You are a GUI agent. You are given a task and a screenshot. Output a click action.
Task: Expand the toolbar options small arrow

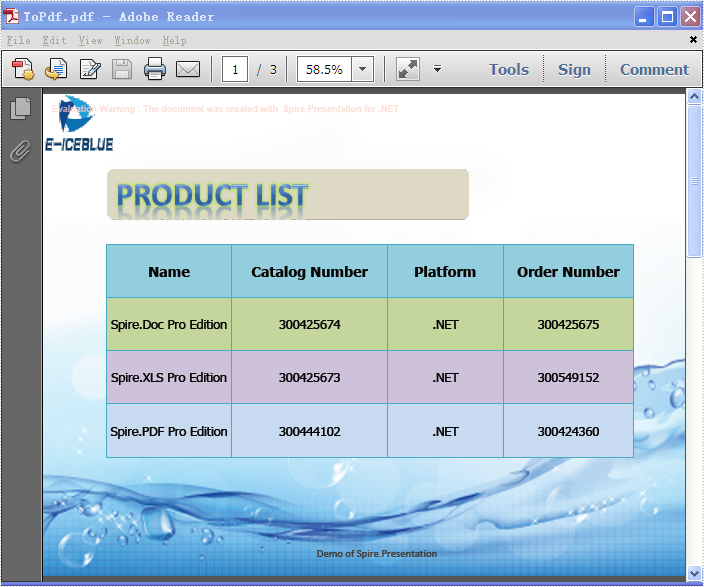[437, 69]
